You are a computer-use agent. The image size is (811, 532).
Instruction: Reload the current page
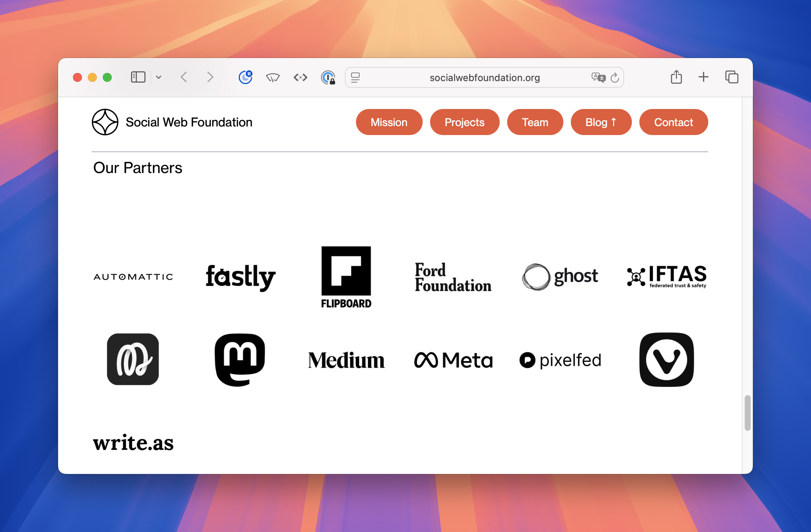[615, 77]
